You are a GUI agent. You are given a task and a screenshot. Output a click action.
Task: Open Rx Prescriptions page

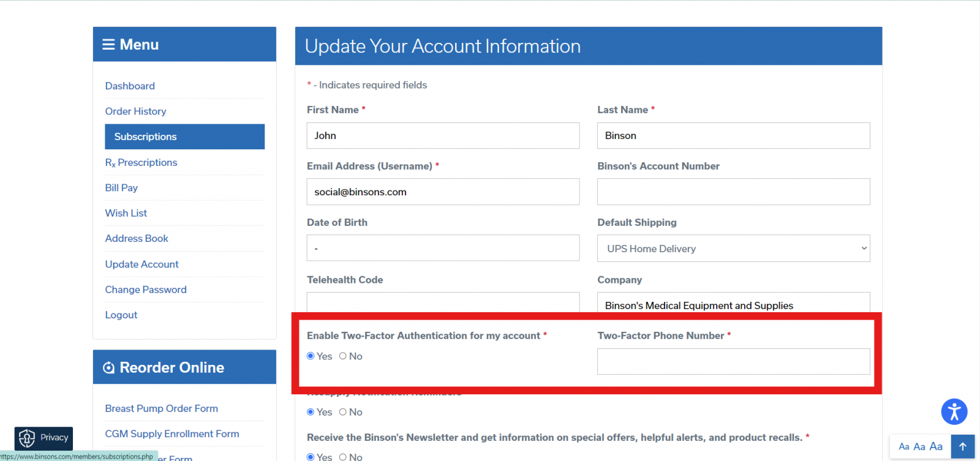pyautogui.click(x=141, y=162)
